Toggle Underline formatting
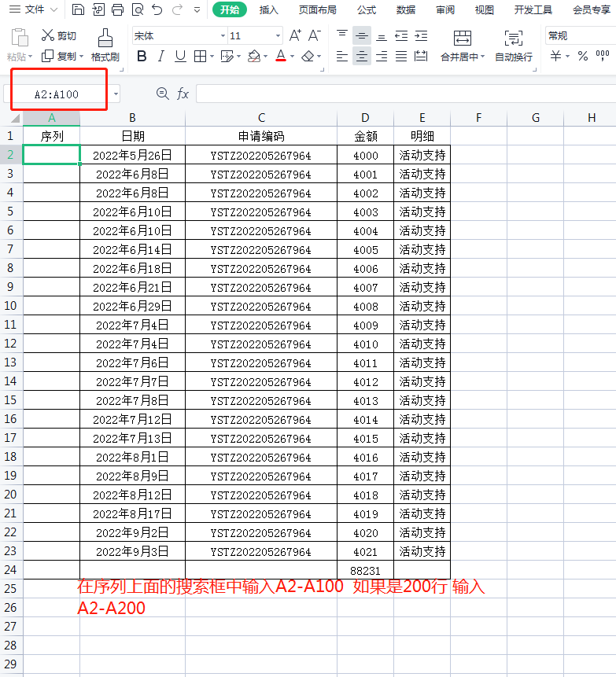 pyautogui.click(x=180, y=56)
